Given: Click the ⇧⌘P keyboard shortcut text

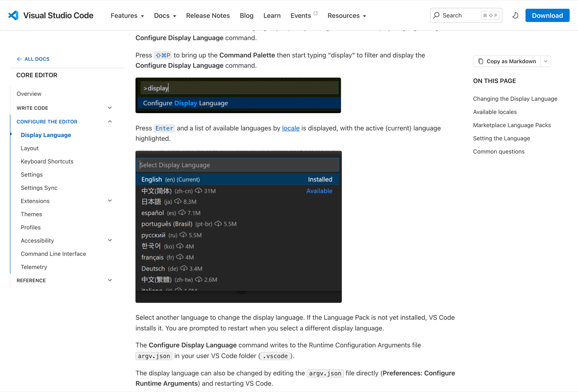Looking at the screenshot, I should click(x=163, y=55).
